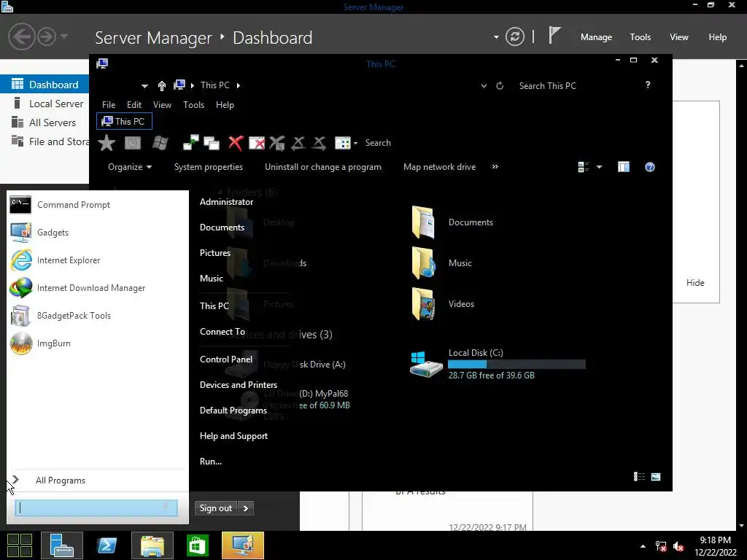This screenshot has width=747, height=560.
Task: Open Help and Support in Start menu
Action: point(233,436)
